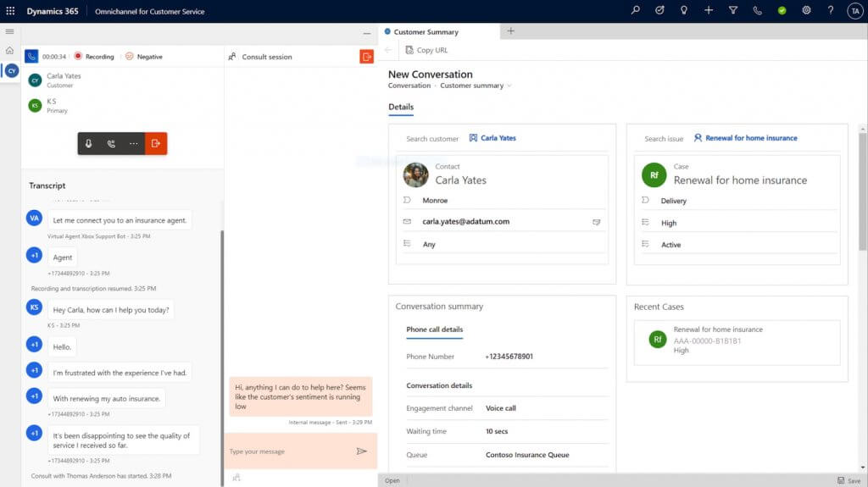
Task: Open Renewal for home insurance issue link
Action: point(745,138)
